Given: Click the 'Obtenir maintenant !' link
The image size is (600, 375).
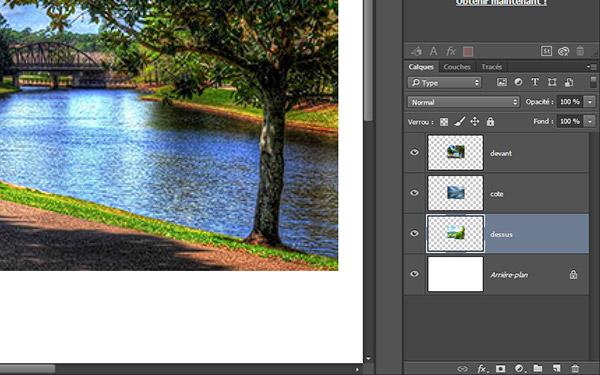Looking at the screenshot, I should tap(501, 2).
